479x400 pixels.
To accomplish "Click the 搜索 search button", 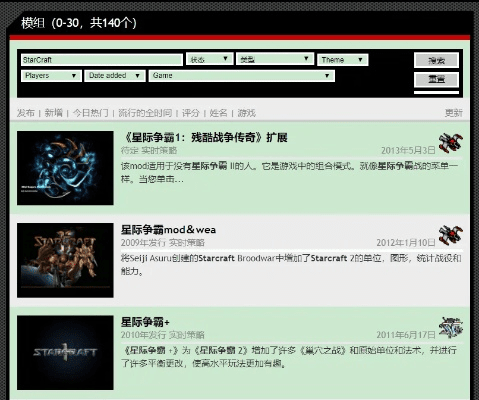I will tap(436, 60).
